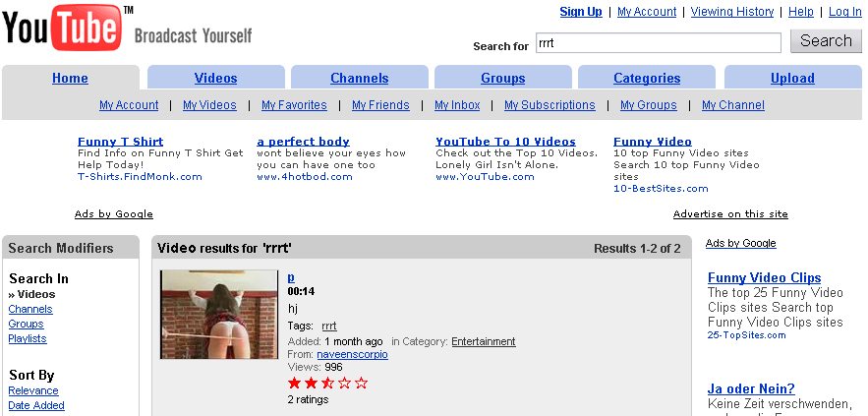Open My Favorites in the submenu
The height and width of the screenshot is (416, 868).
(294, 105)
